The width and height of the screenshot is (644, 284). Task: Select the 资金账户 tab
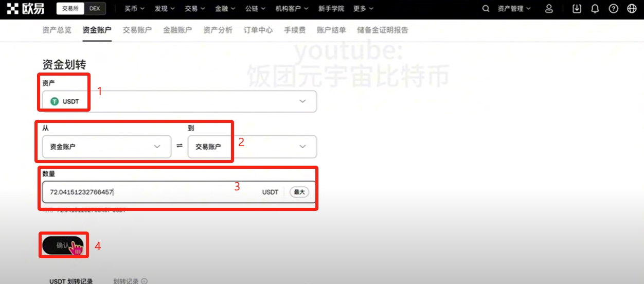(97, 30)
